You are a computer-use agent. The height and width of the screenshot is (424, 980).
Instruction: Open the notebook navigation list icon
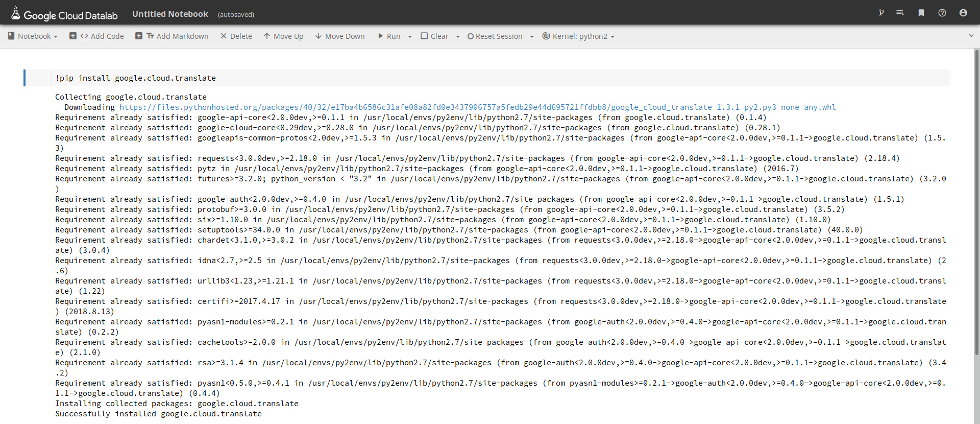tap(900, 13)
